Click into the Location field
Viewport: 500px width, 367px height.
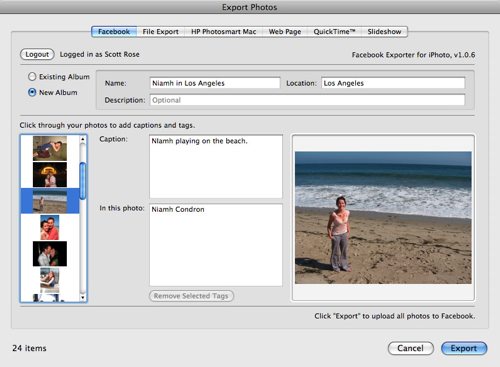point(393,83)
